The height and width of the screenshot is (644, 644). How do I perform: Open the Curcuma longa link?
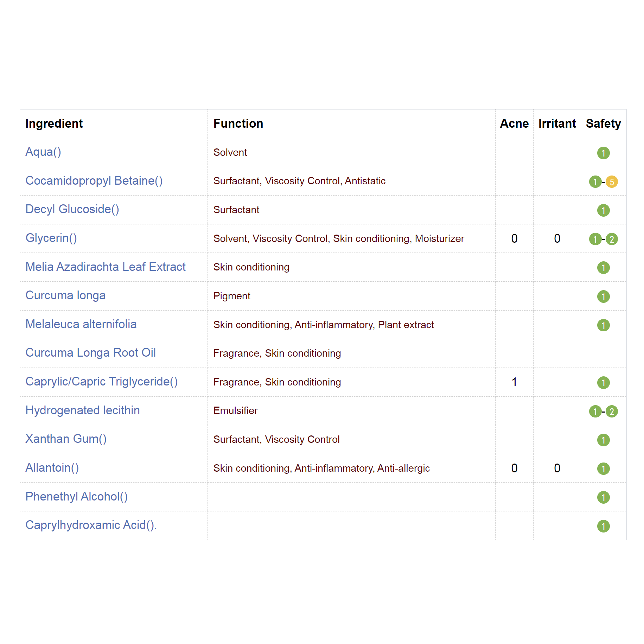[x=65, y=295]
